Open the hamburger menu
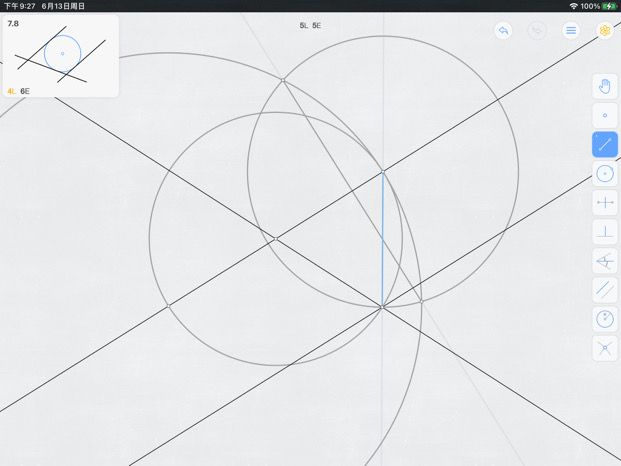Screen dimensions: 621x466 point(571,30)
